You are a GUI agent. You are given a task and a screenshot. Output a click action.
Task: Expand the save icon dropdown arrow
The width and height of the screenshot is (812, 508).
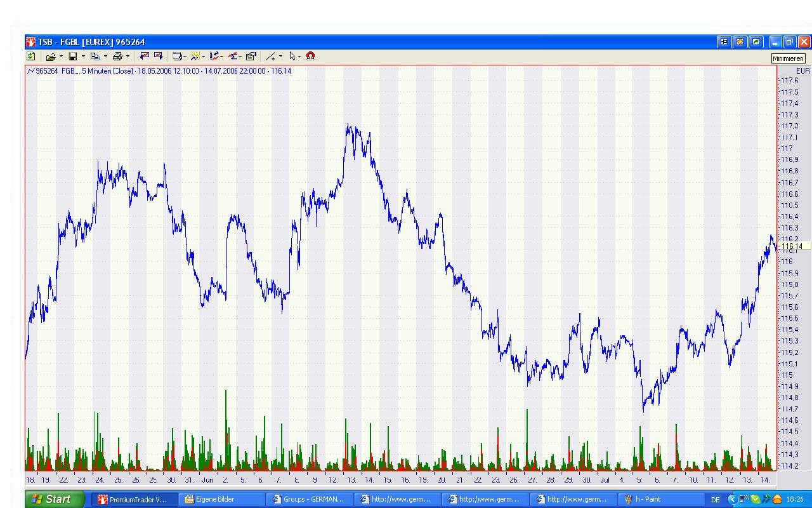click(x=83, y=57)
